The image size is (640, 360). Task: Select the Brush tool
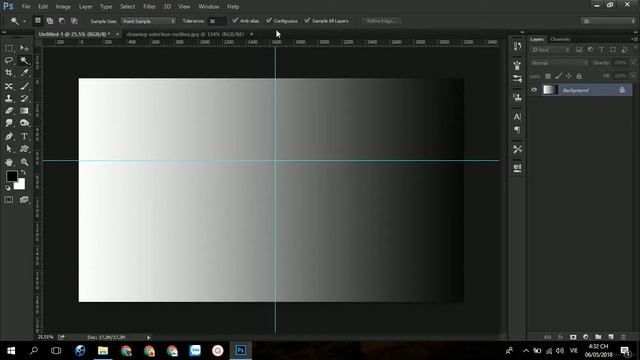pos(24,86)
